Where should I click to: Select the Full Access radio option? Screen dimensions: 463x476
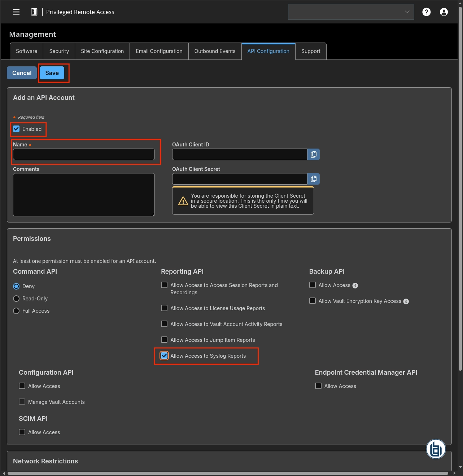pyautogui.click(x=16, y=311)
